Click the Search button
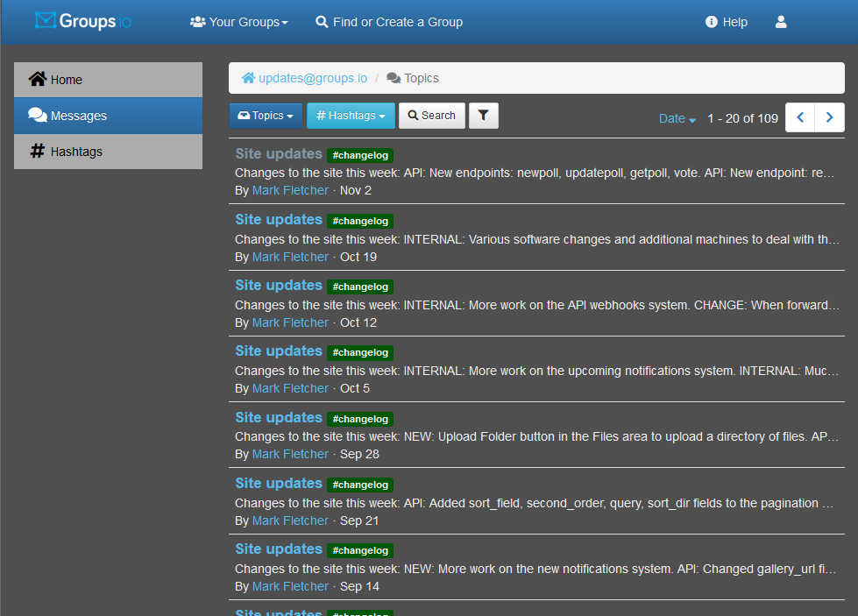The height and width of the screenshot is (616, 858). (432, 116)
